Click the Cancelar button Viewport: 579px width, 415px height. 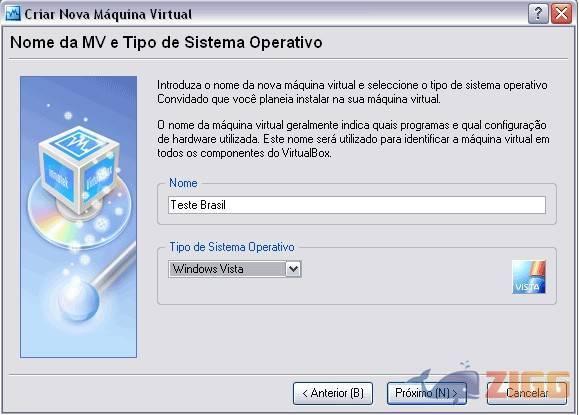click(x=527, y=393)
